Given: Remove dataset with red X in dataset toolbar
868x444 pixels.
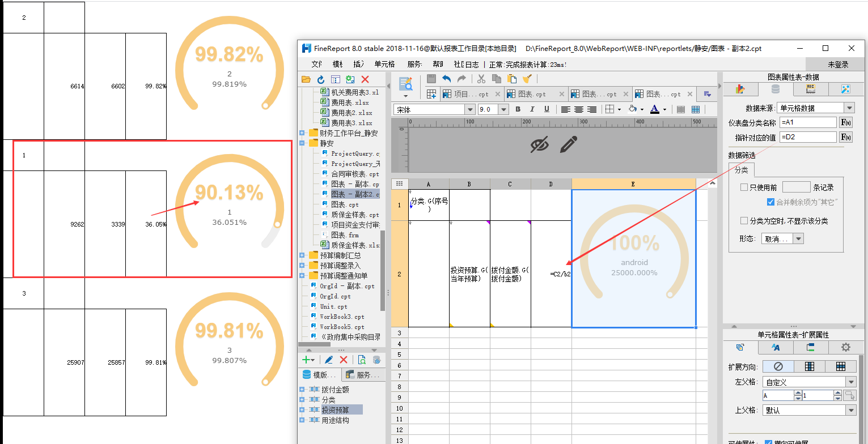Looking at the screenshot, I should pyautogui.click(x=343, y=360).
